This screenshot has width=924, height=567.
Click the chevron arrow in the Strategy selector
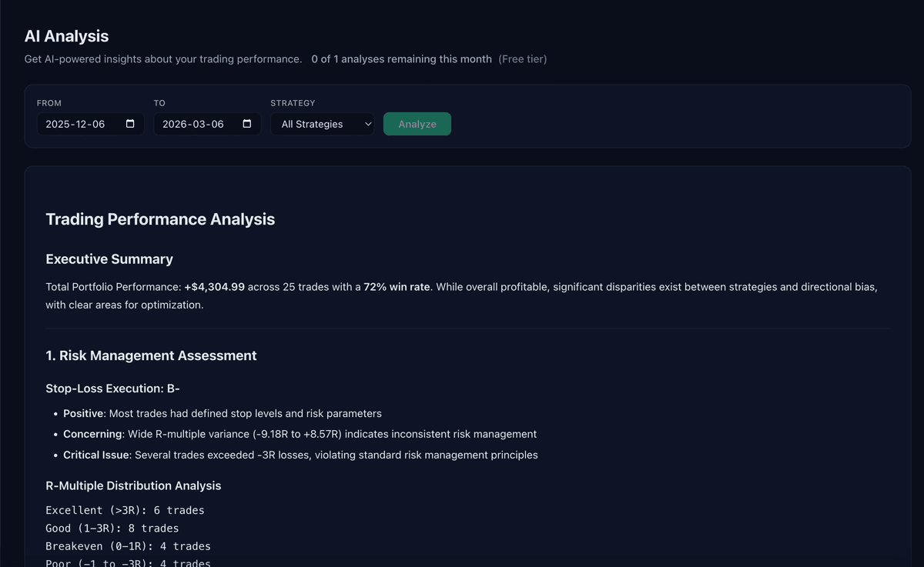368,124
